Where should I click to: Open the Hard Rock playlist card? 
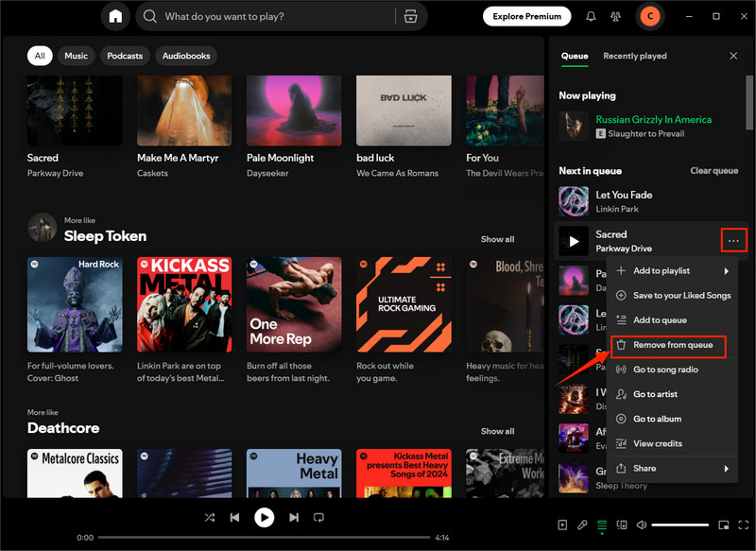(75, 320)
